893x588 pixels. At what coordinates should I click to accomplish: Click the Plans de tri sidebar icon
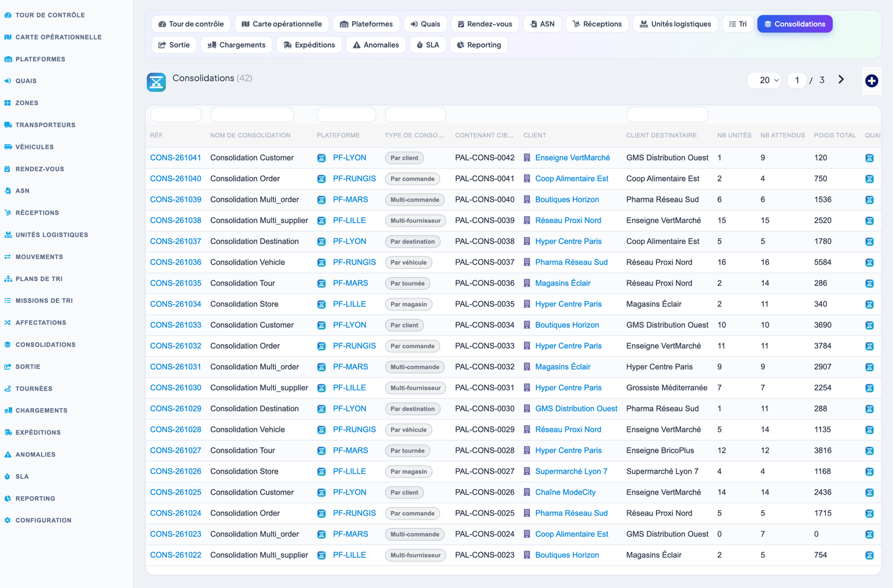(8, 279)
